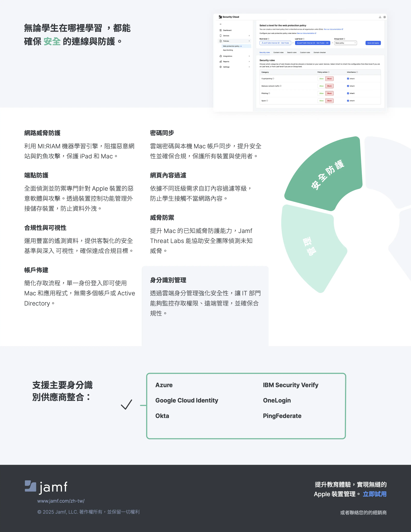The height and width of the screenshot is (532, 411).
Task: Click the Okta provider entry
Action: [x=162, y=416]
